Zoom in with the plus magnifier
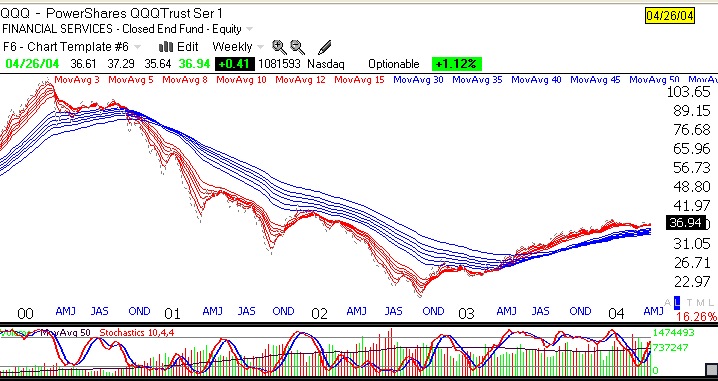The image size is (718, 381). click(279, 47)
